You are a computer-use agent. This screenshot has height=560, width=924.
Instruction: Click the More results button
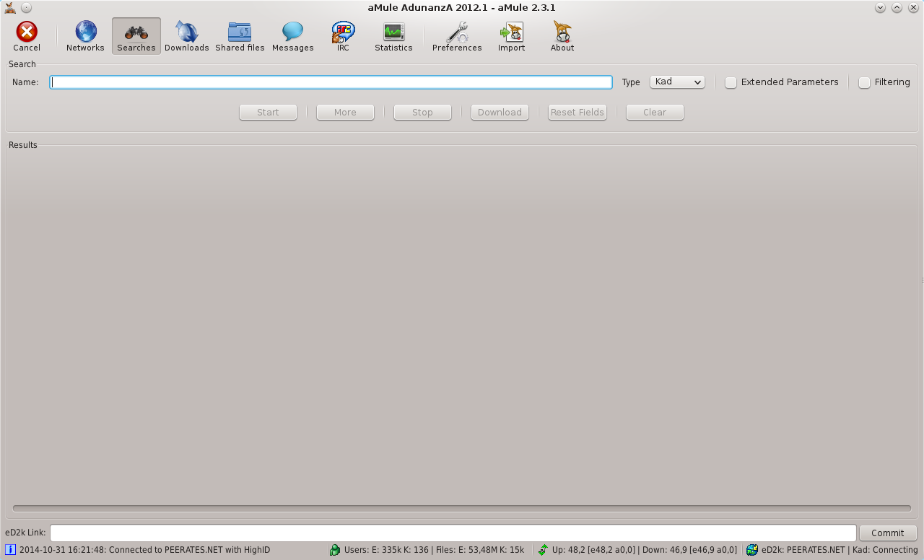[345, 112]
